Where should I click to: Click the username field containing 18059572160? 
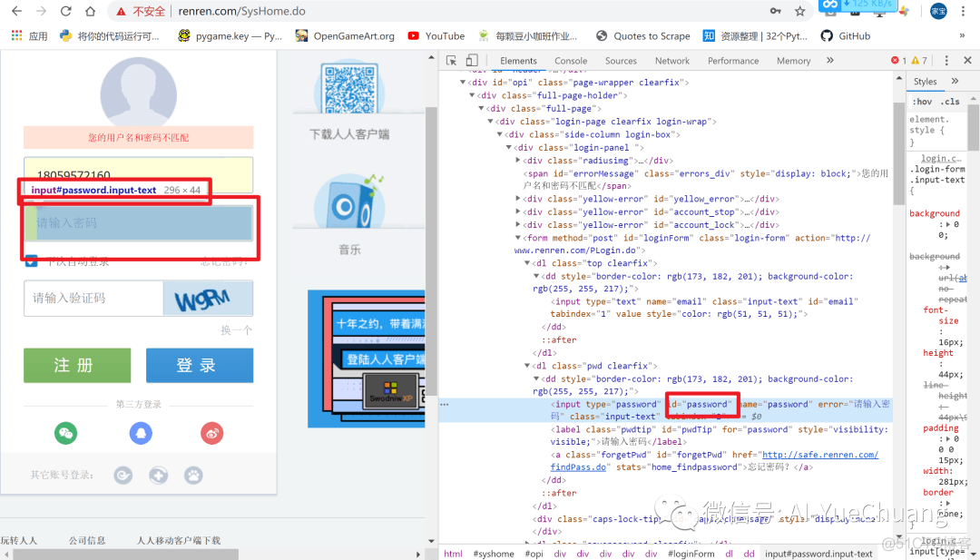pos(138,175)
